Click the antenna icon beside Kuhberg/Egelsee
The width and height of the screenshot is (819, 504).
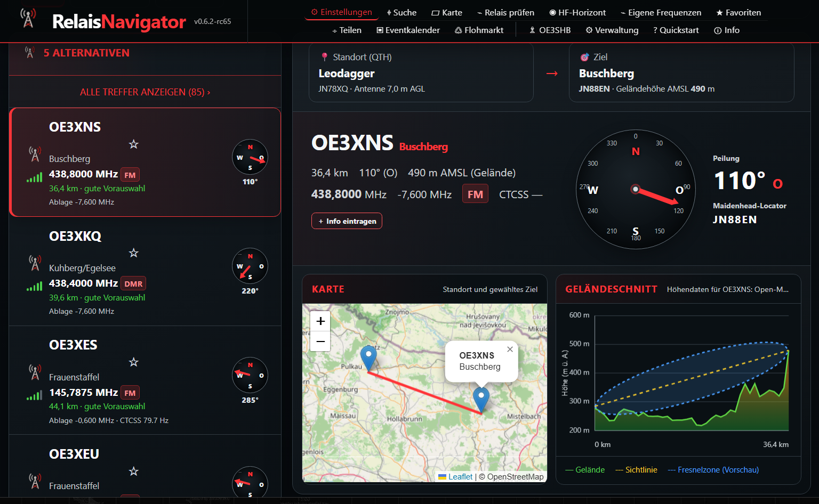tap(35, 263)
